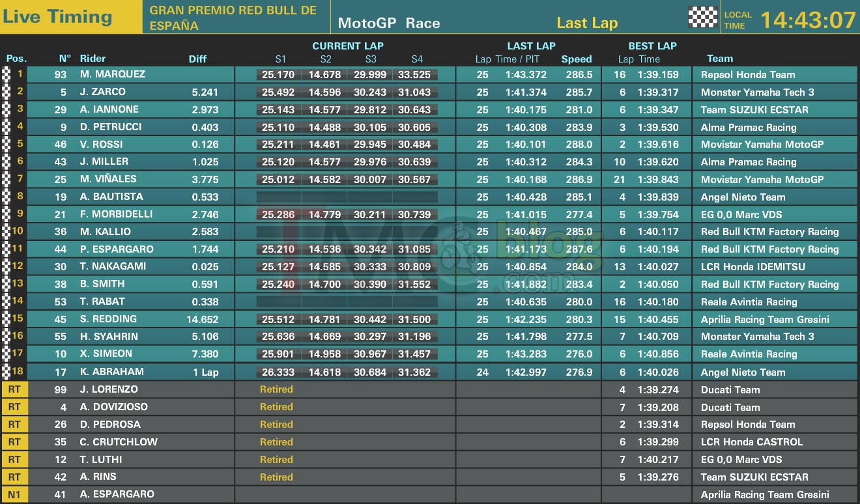This screenshot has width=860, height=504.
Task: Click the RT badge on T. Luthi's row
Action: (x=14, y=459)
